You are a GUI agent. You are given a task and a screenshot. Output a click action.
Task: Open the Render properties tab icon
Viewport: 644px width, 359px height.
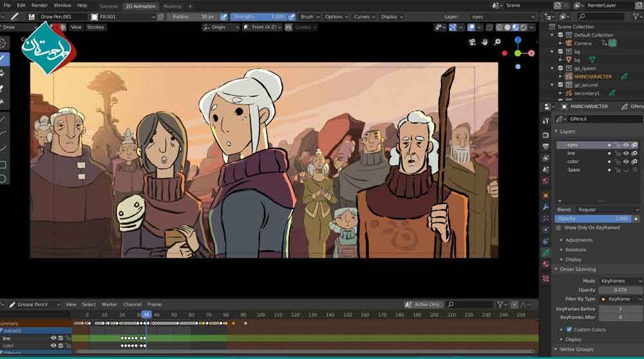[x=545, y=135]
